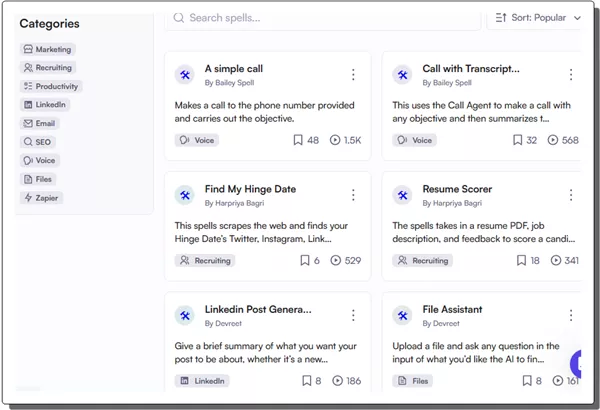Click Voice tag on Call with Transcript card
The height and width of the screenshot is (410, 600).
(414, 140)
